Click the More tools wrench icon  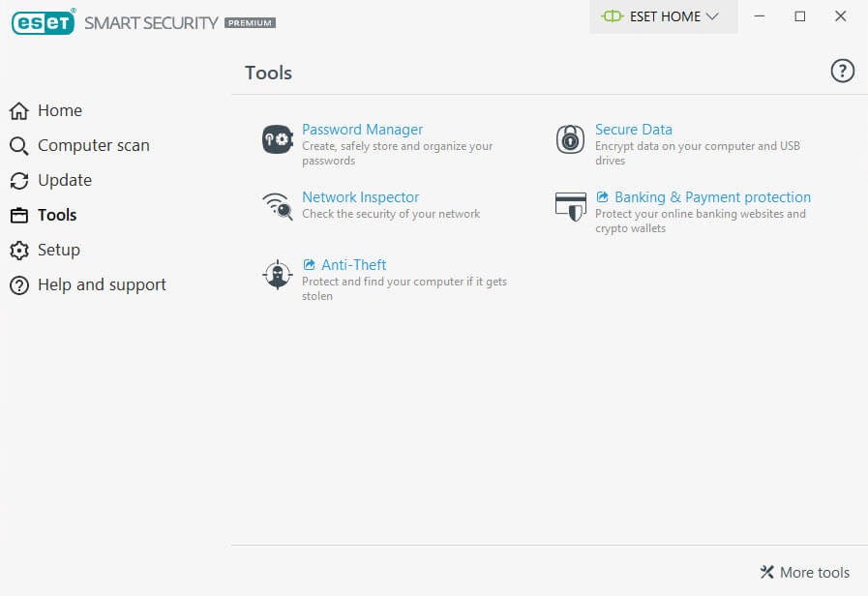pos(766,572)
